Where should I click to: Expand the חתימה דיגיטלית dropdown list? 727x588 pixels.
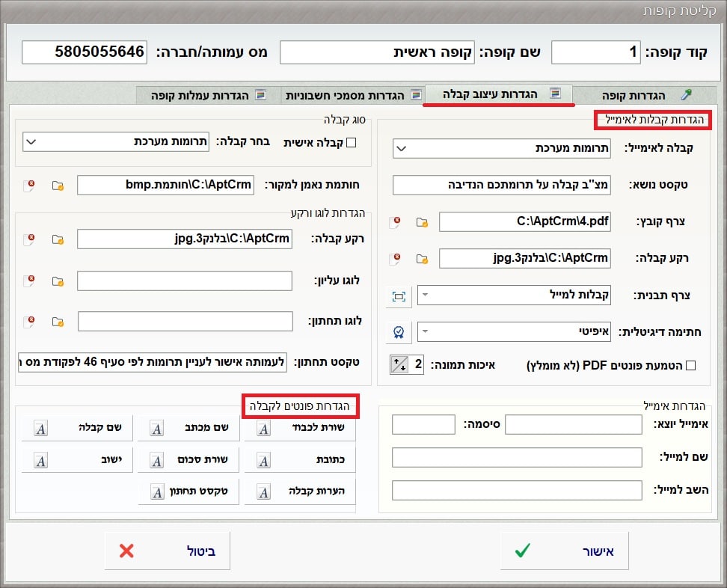(423, 331)
